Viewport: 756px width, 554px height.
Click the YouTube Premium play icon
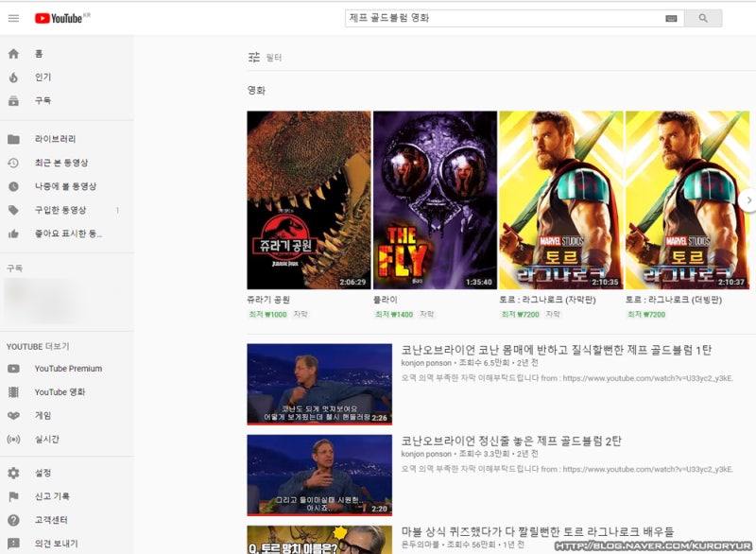point(13,369)
